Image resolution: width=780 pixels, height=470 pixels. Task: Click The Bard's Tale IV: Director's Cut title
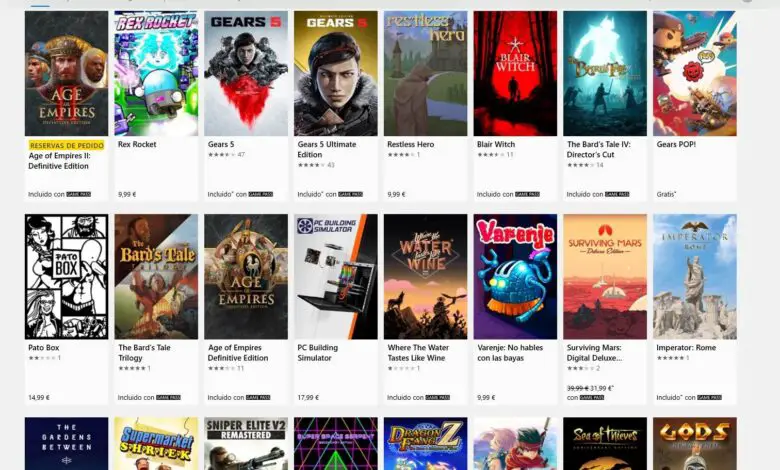coord(598,149)
